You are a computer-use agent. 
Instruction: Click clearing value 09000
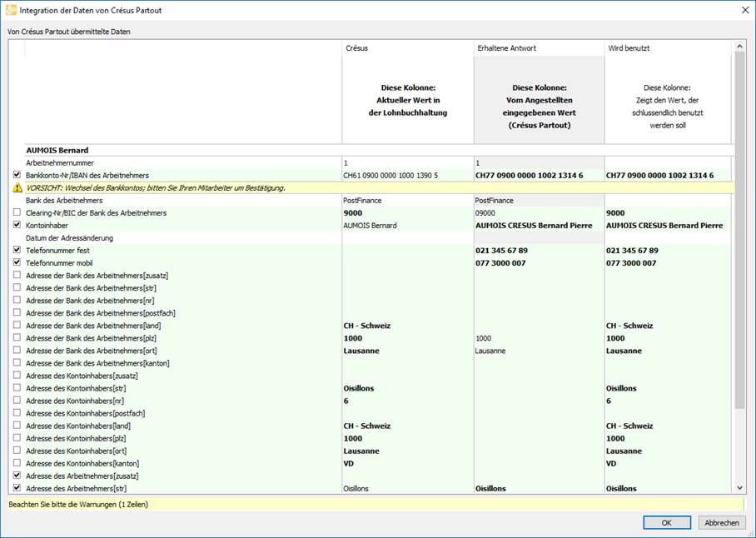click(485, 213)
